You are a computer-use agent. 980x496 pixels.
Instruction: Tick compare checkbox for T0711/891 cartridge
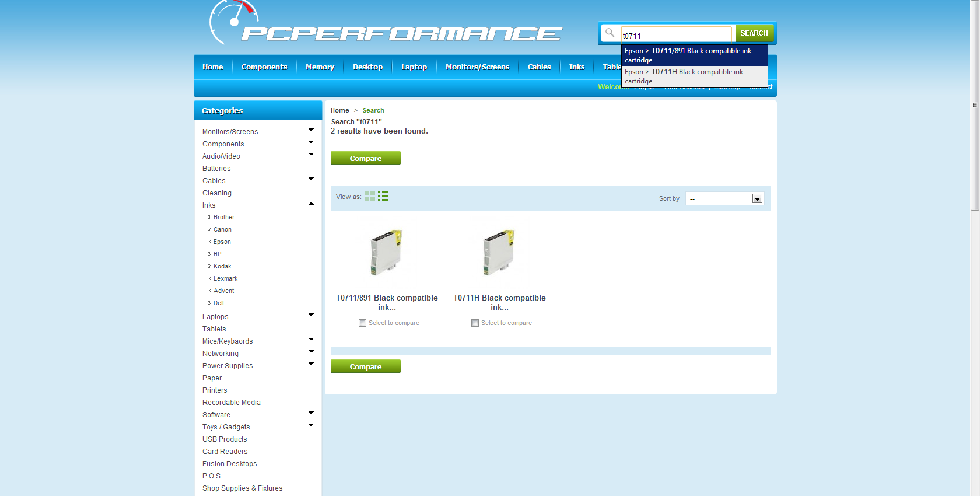[x=362, y=323]
